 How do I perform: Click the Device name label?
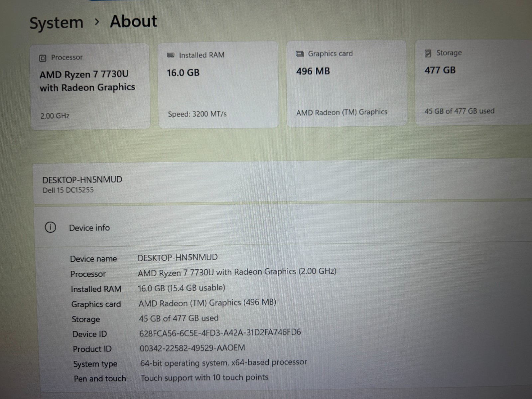(93, 259)
